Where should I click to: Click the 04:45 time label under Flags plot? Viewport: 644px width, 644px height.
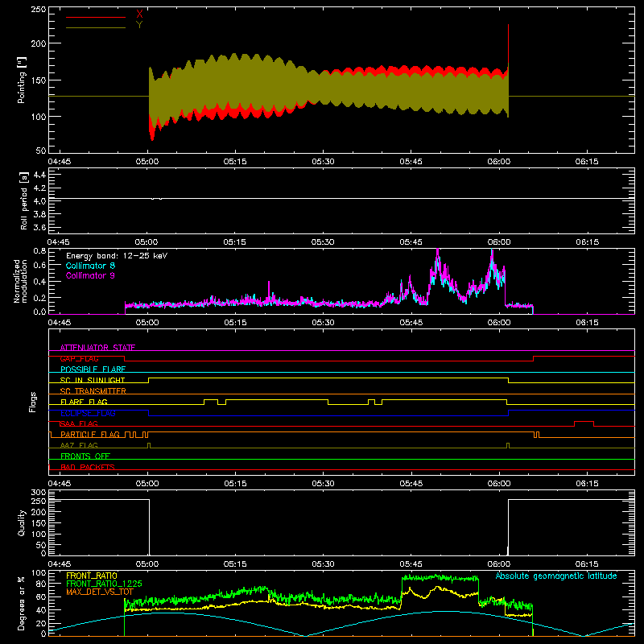tap(59, 484)
